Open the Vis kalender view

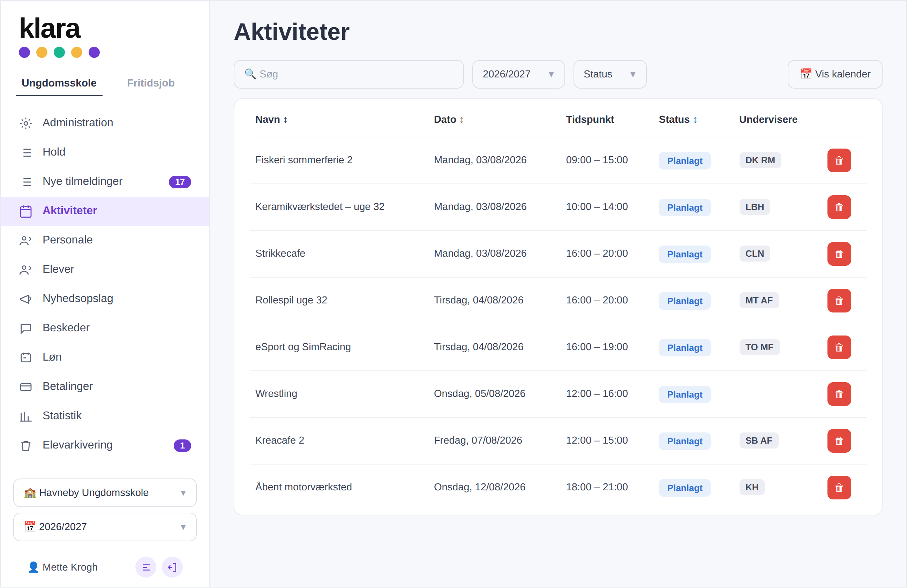click(834, 74)
